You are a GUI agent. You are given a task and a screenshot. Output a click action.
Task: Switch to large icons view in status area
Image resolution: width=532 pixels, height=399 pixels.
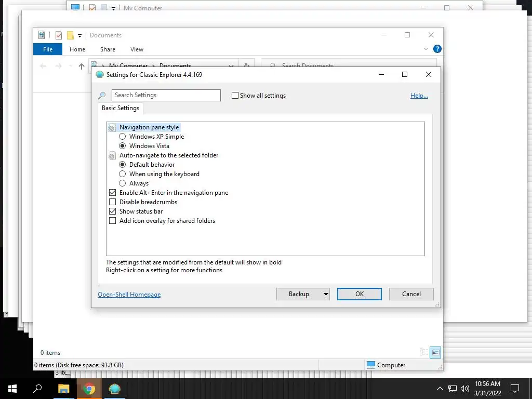435,353
